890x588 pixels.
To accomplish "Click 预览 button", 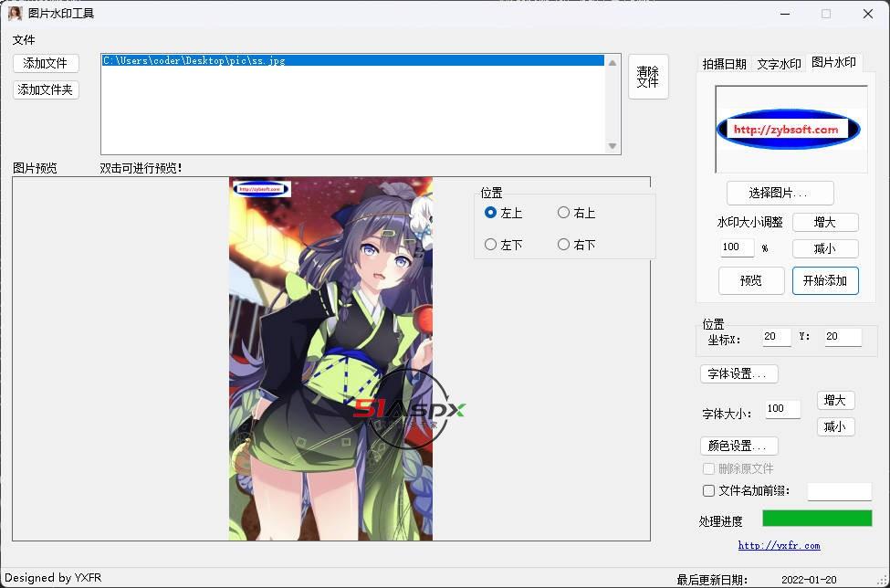I will coord(751,281).
